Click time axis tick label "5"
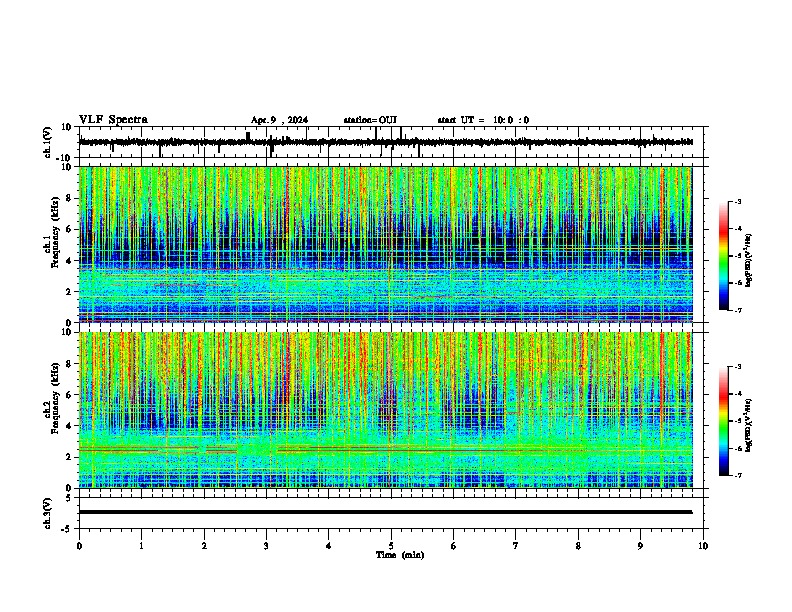 coord(391,546)
